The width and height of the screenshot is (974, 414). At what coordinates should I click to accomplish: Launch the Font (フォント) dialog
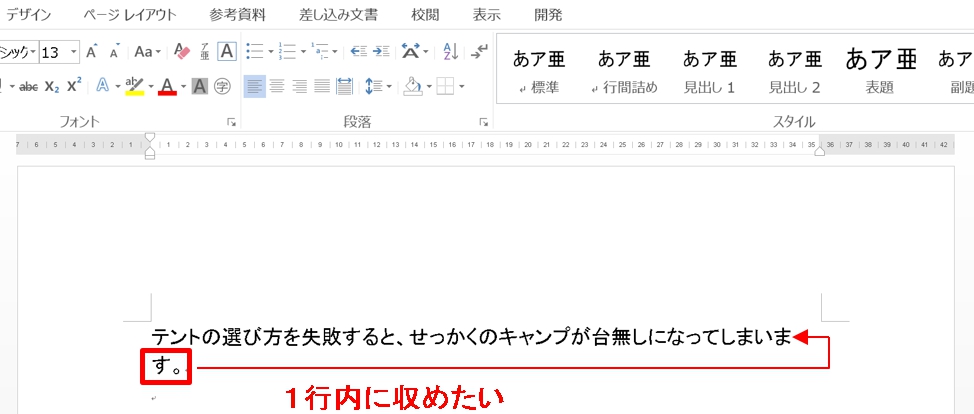tap(232, 122)
